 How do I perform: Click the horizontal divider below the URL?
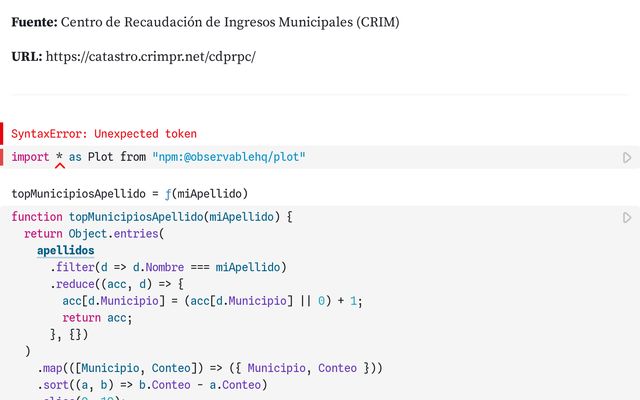(320, 95)
